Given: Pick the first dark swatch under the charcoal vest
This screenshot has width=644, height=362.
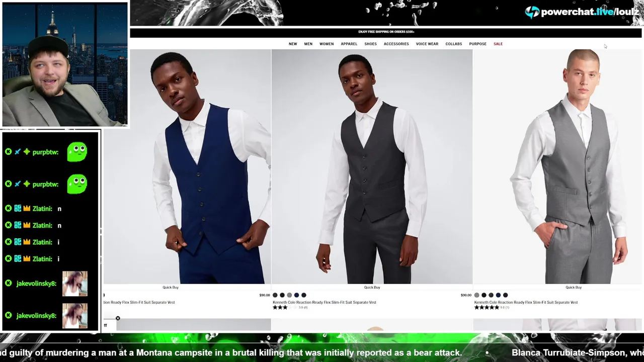Looking at the screenshot, I should [x=275, y=295].
